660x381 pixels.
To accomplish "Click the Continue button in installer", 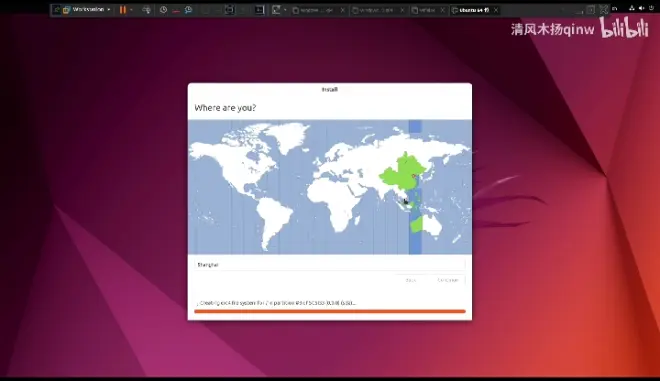I will tap(448, 280).
